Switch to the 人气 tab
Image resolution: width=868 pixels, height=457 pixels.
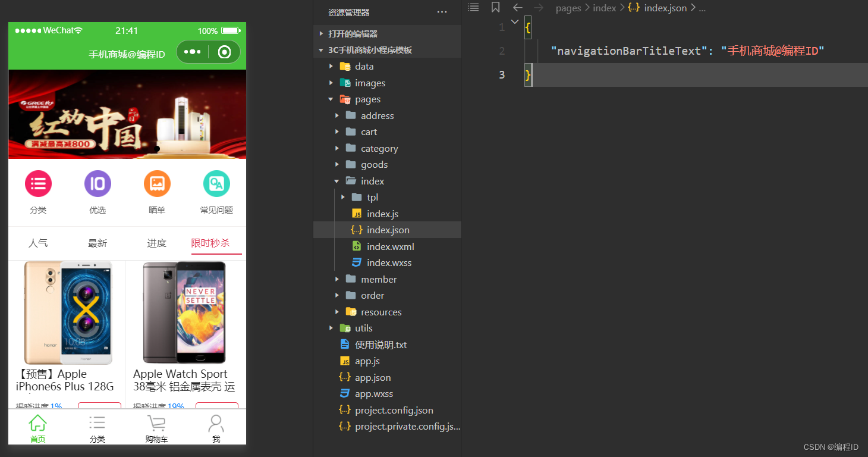click(38, 243)
